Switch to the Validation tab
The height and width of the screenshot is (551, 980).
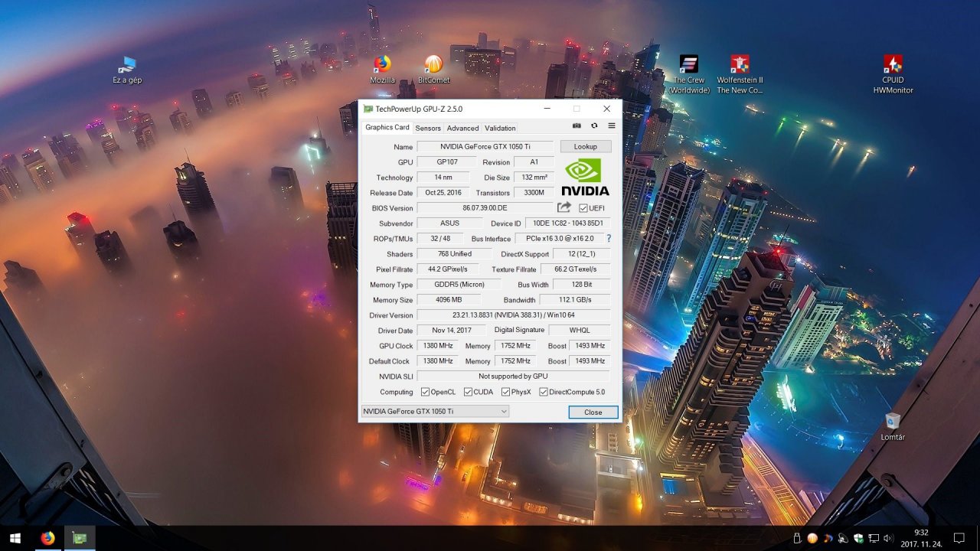[500, 128]
